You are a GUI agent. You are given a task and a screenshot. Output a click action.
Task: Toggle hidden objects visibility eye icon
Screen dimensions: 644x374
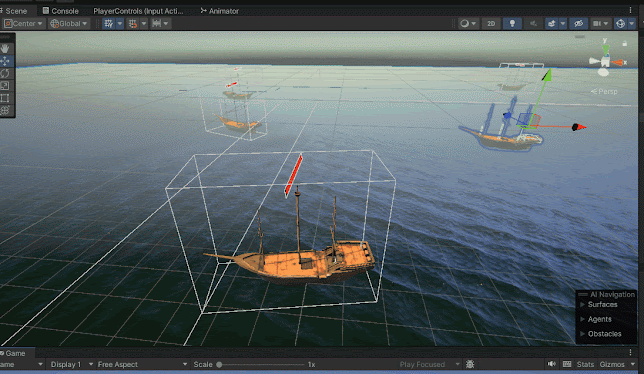coord(578,23)
